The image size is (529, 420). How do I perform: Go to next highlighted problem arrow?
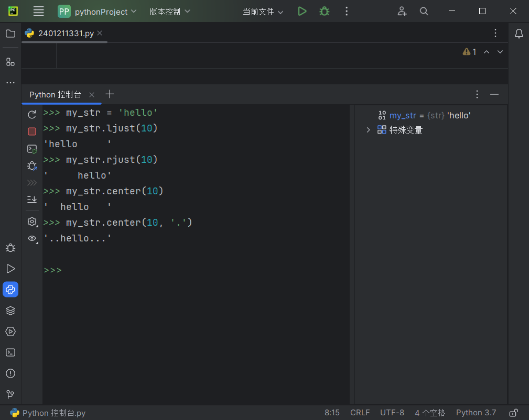pyautogui.click(x=500, y=52)
